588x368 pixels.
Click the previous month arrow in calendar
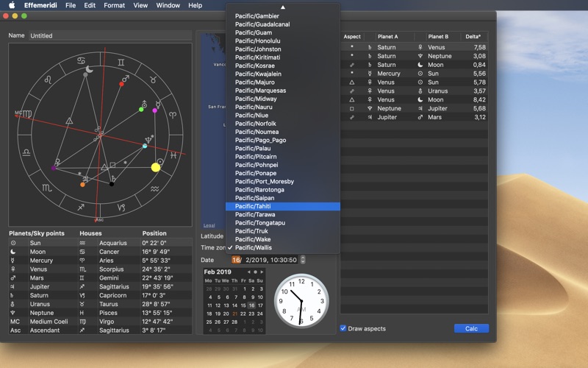pos(248,272)
